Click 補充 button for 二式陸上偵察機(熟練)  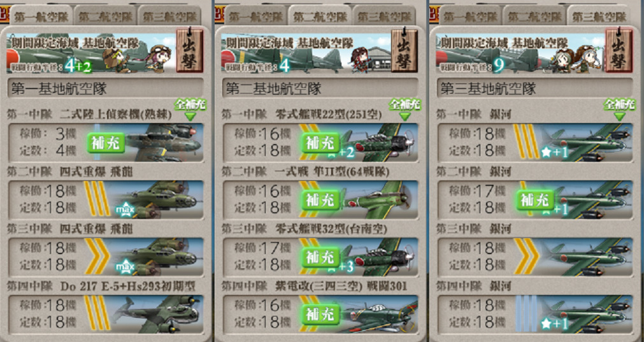coord(106,143)
